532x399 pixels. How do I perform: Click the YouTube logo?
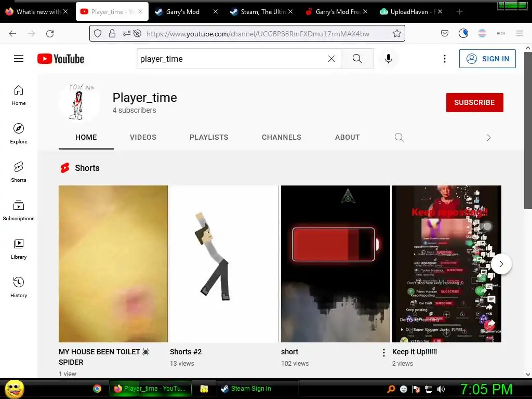(61, 59)
